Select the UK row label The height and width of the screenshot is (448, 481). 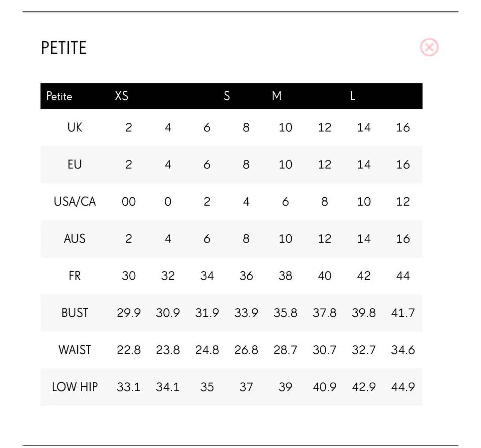[74, 127]
